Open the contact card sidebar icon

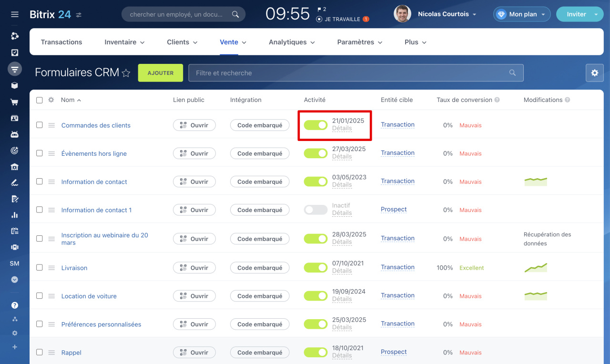(x=15, y=118)
